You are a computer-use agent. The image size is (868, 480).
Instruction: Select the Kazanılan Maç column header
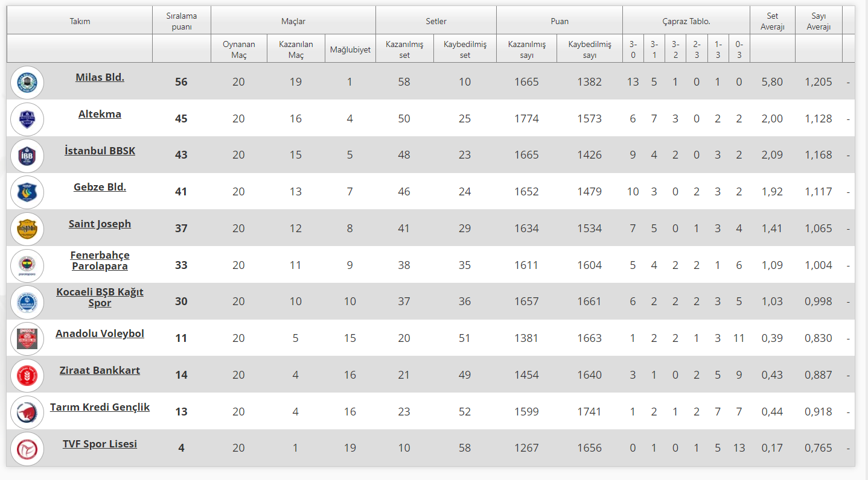(295, 49)
